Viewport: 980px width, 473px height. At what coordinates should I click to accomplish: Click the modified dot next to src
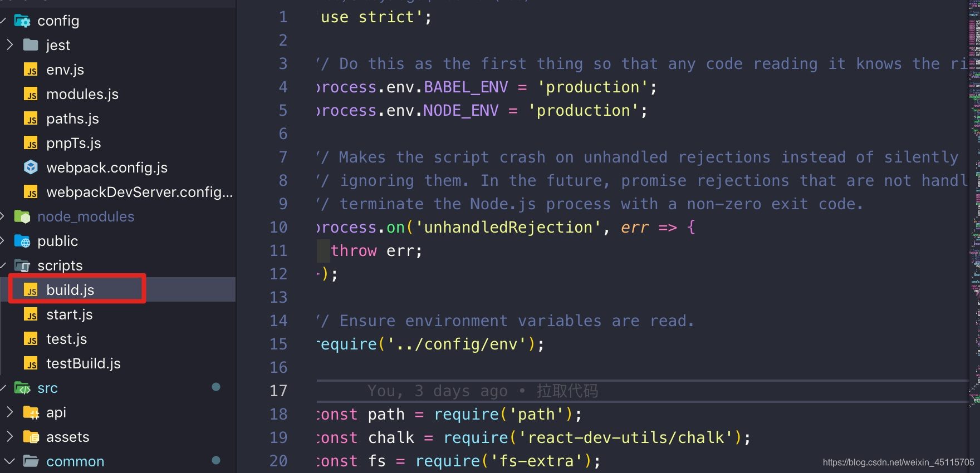(216, 387)
